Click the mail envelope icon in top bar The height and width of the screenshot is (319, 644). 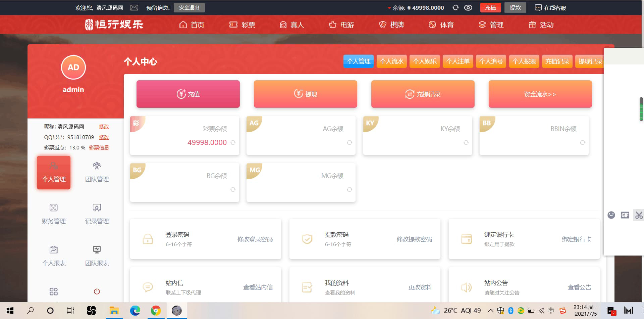coord(134,7)
